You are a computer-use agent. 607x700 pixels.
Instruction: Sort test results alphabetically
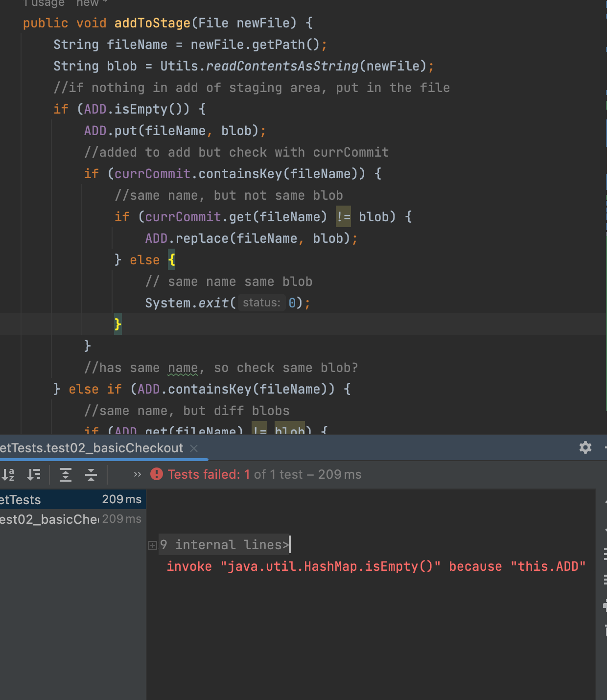[x=8, y=474]
